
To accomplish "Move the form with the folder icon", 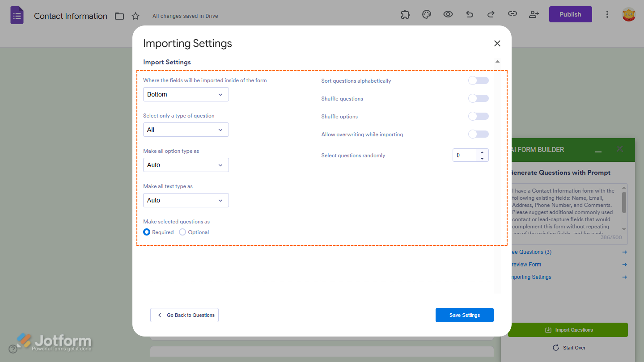I will [x=119, y=16].
